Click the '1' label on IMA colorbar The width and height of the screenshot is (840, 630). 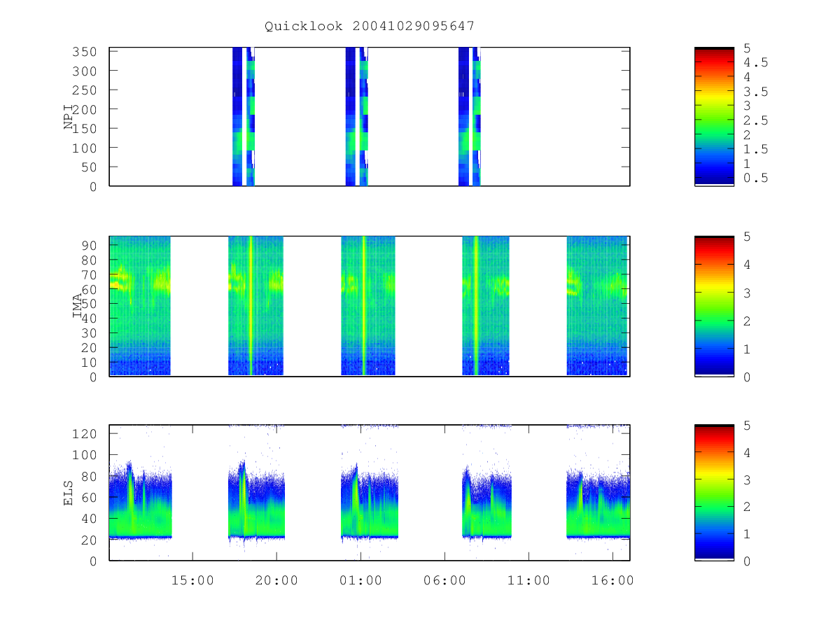pyautogui.click(x=747, y=349)
